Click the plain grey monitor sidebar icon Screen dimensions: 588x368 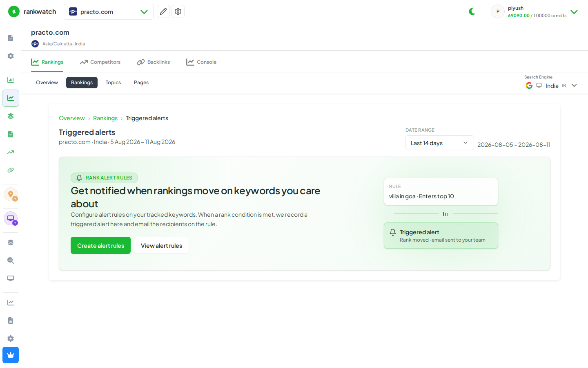[x=11, y=278]
